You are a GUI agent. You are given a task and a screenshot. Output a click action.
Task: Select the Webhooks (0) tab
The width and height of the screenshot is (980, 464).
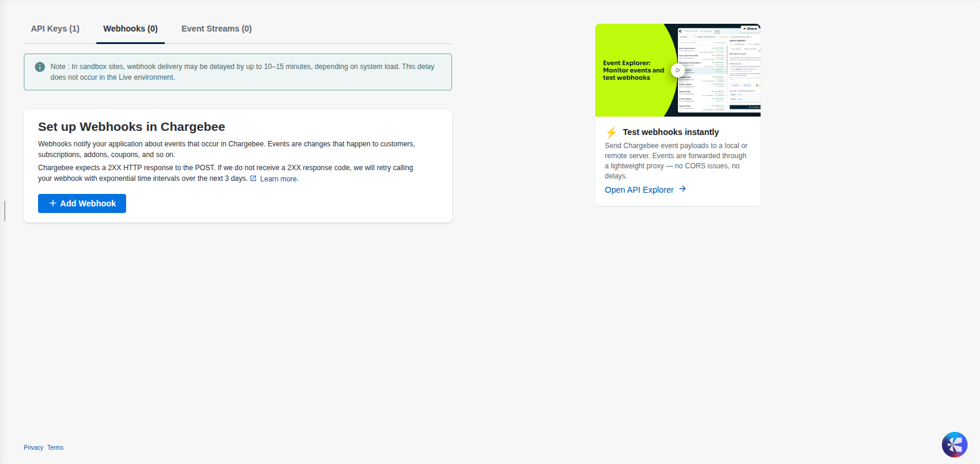130,29
